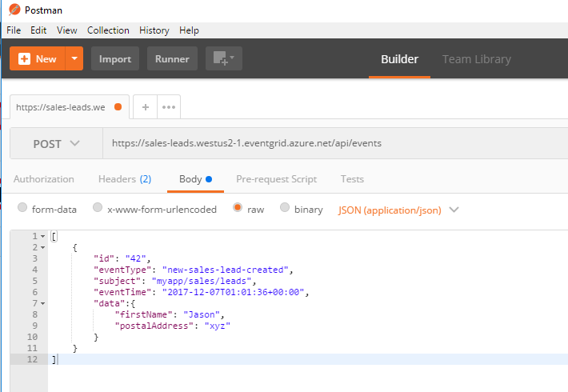Switch to the Builder tab
The height and width of the screenshot is (392, 568).
(399, 59)
